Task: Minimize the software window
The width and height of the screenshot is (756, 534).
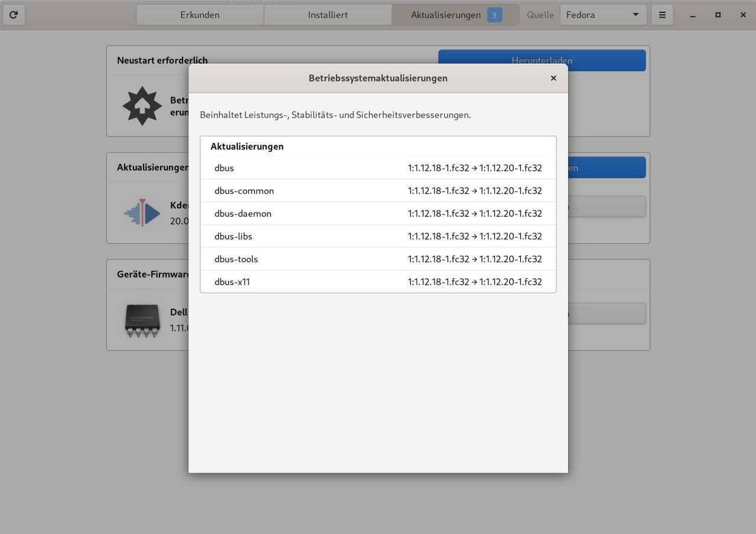Action: pos(693,15)
